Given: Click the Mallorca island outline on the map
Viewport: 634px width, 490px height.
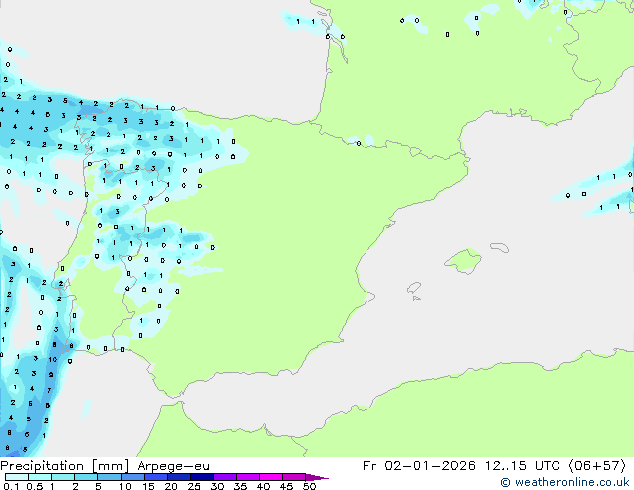Looking at the screenshot, I should pos(463,261).
